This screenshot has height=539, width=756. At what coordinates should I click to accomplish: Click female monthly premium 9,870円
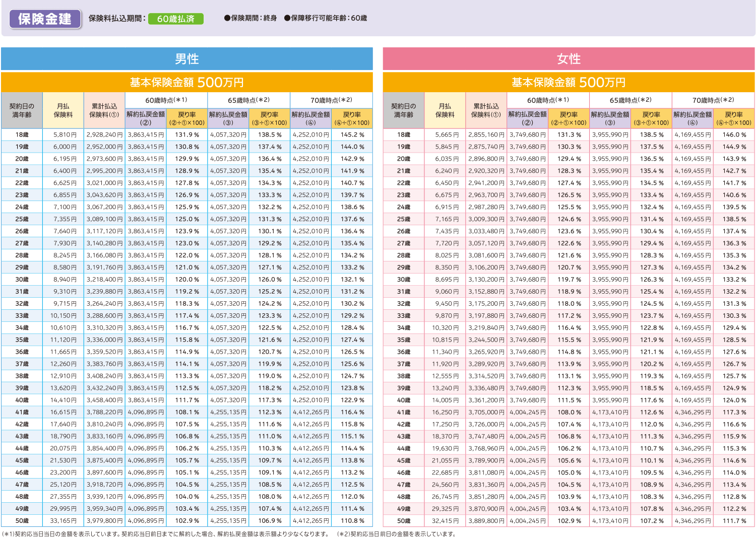[x=447, y=316]
